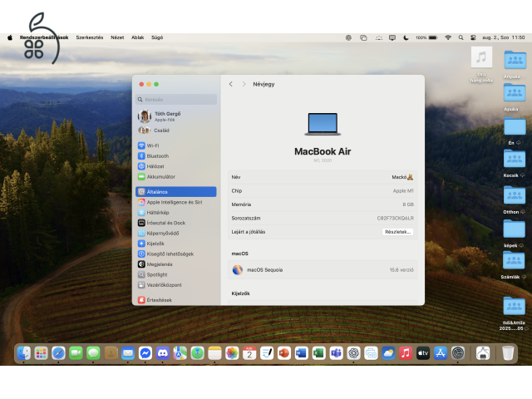Click the battery status in menu bar
Viewport: 532px width, 399px height.
426,37
